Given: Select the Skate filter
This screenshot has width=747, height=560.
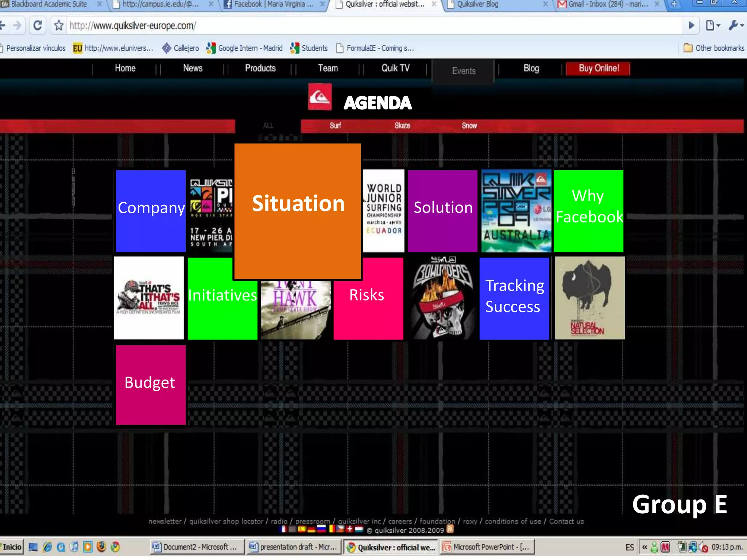Looking at the screenshot, I should [x=402, y=126].
